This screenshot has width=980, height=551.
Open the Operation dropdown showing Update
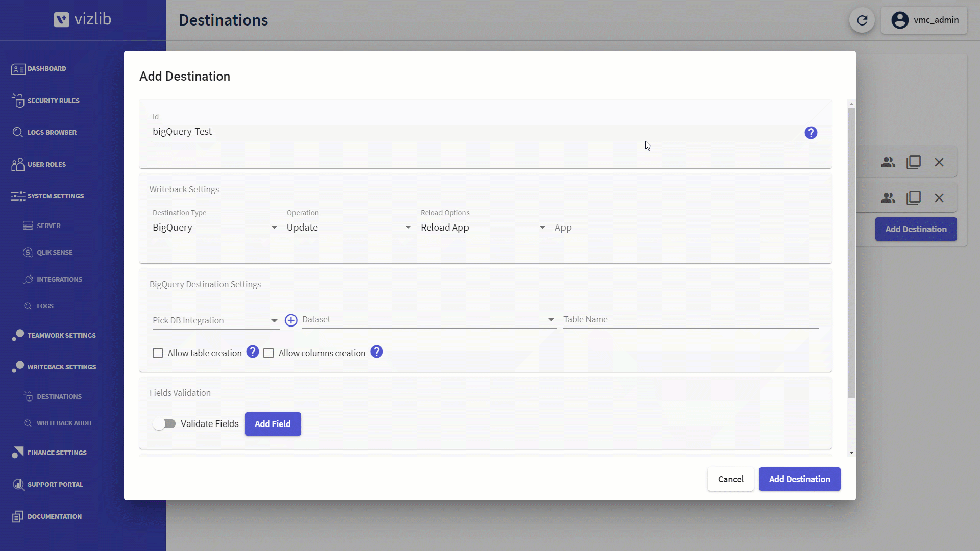pos(350,228)
